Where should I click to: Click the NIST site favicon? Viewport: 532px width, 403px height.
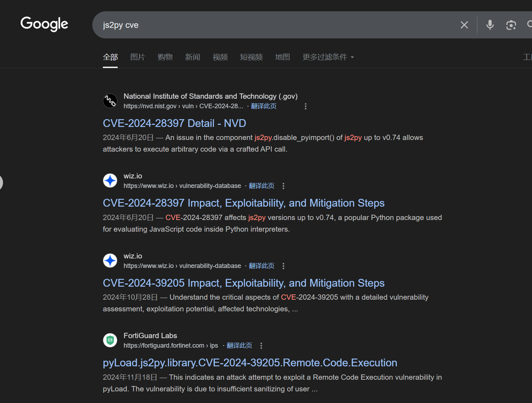point(110,101)
